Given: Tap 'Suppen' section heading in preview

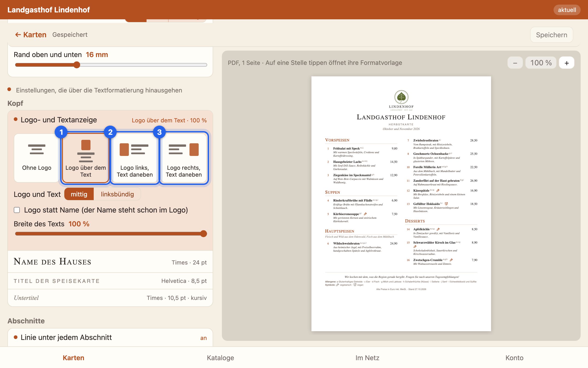Looking at the screenshot, I should tap(332, 192).
